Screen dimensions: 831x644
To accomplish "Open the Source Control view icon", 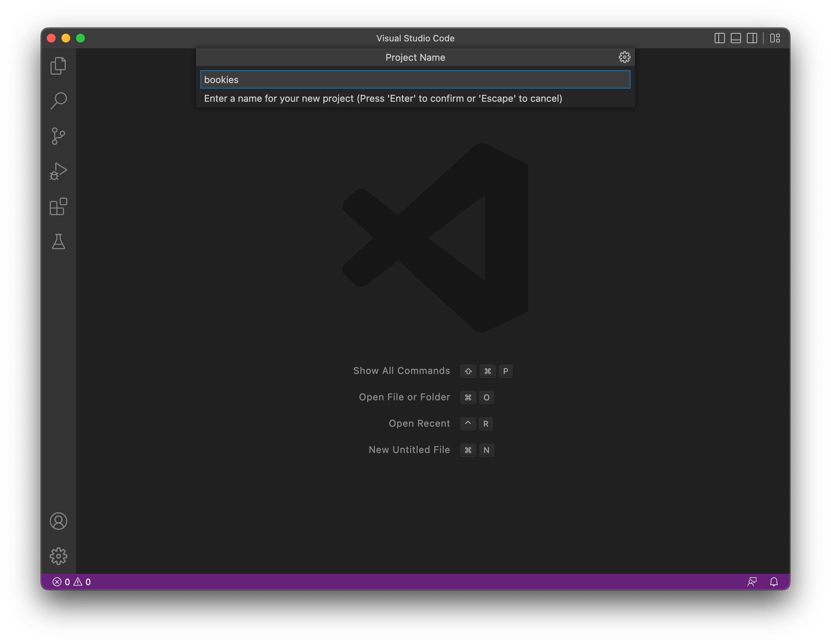I will (x=58, y=136).
